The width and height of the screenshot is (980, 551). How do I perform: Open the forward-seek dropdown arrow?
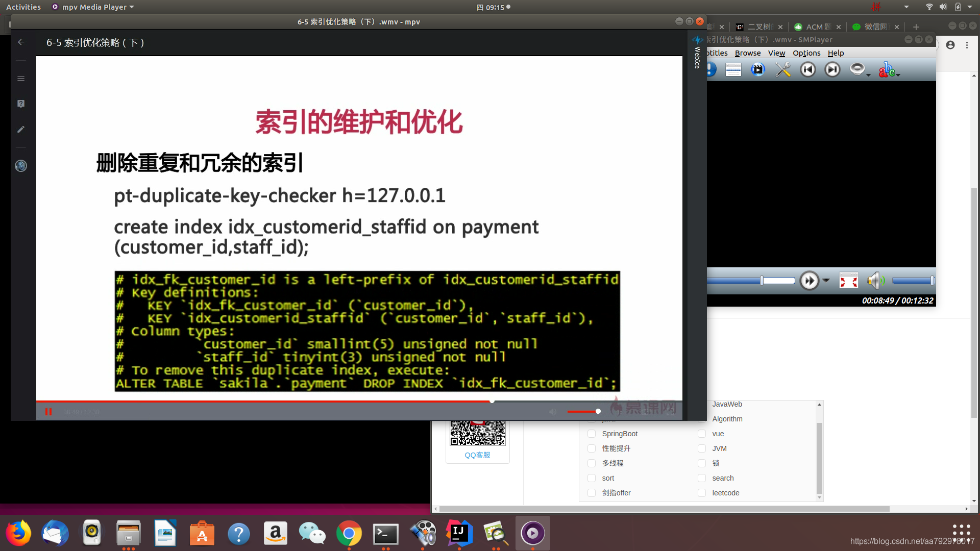[x=826, y=281]
